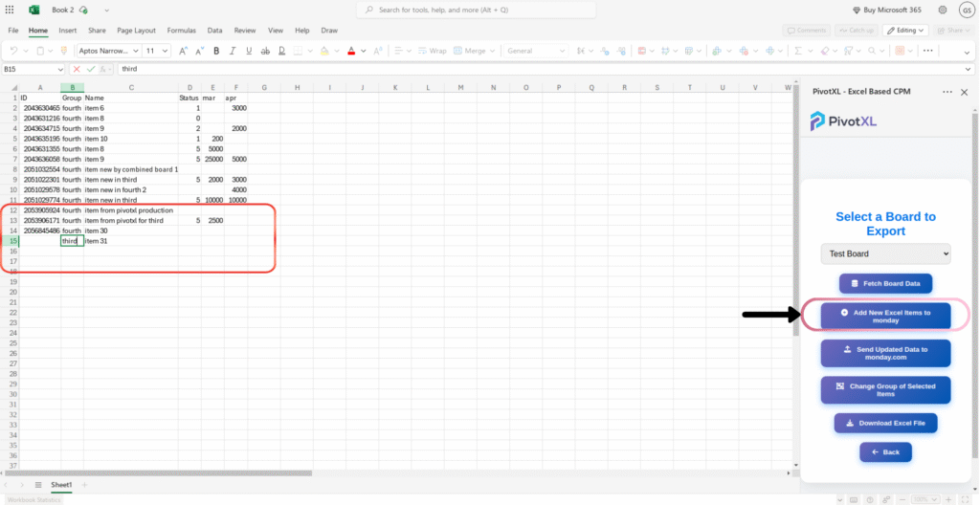
Task: Decrease font size with the smaller A icon
Action: pyautogui.click(x=199, y=51)
